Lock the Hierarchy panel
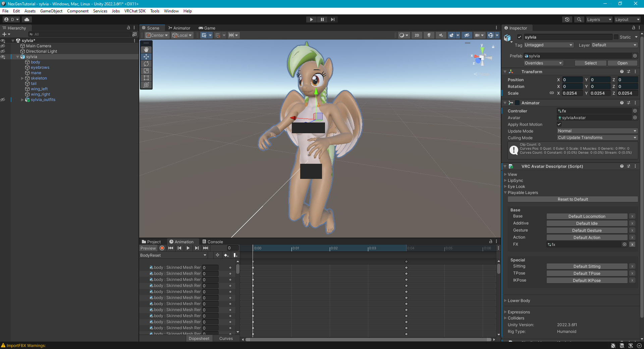 pos(128,28)
